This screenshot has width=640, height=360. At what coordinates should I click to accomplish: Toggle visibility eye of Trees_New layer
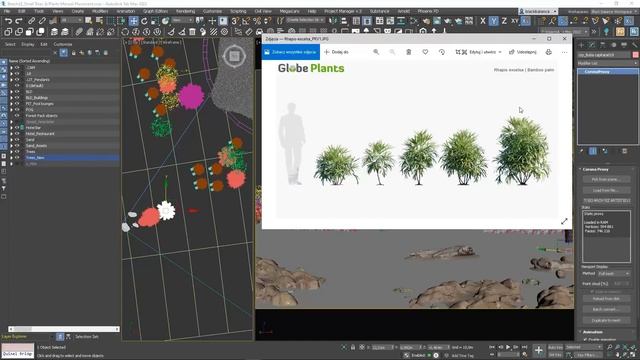pyautogui.click(x=17, y=158)
